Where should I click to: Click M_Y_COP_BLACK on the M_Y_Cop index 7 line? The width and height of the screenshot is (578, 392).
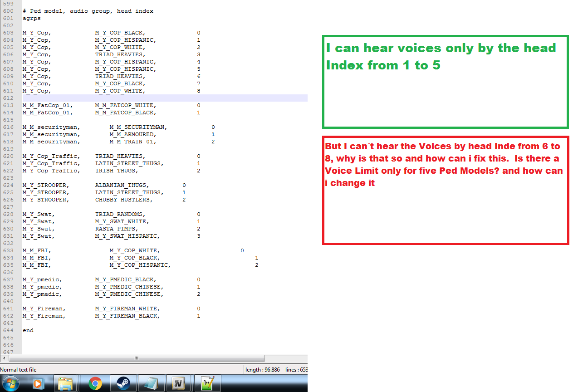pos(121,83)
